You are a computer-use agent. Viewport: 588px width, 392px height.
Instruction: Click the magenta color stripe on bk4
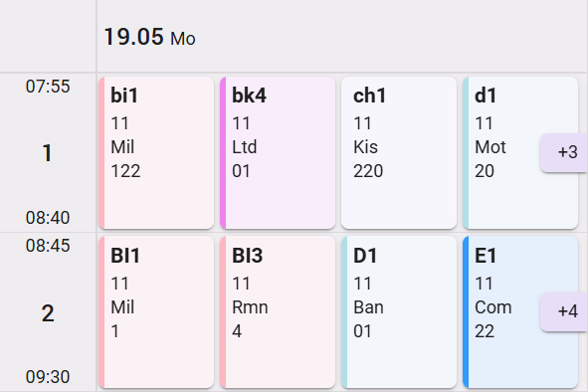pyautogui.click(x=223, y=152)
